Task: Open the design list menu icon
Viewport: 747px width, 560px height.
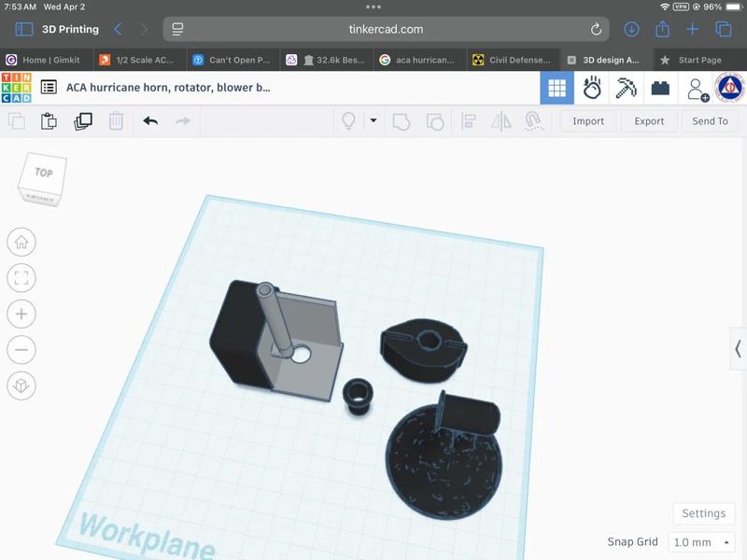Action: [49, 87]
